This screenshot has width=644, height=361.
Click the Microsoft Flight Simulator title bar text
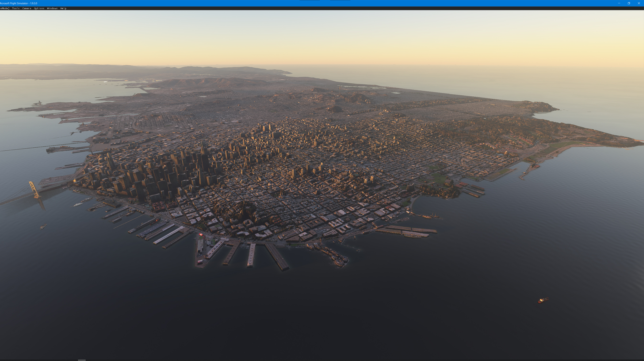19,3
